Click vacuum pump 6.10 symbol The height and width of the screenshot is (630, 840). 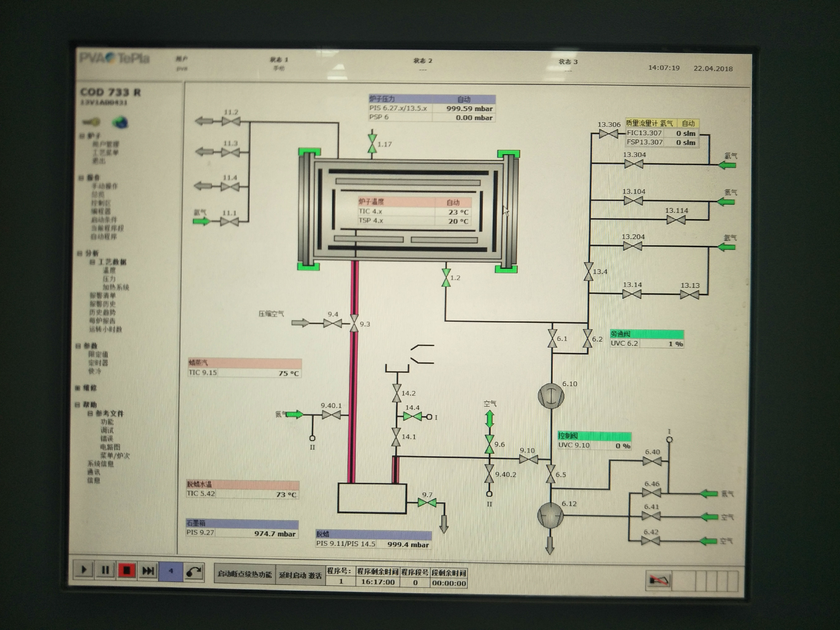click(551, 396)
